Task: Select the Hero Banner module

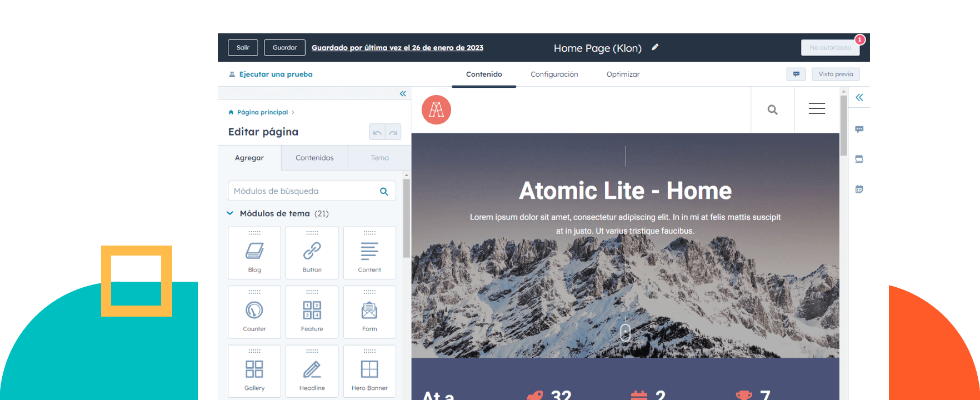Action: point(369,371)
